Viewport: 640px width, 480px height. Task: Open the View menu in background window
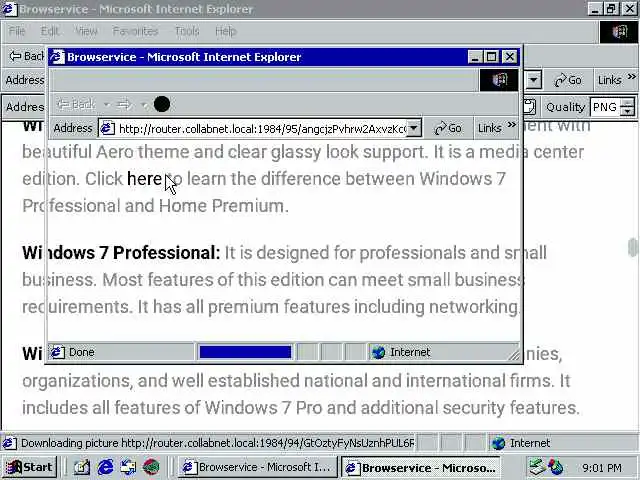point(86,31)
